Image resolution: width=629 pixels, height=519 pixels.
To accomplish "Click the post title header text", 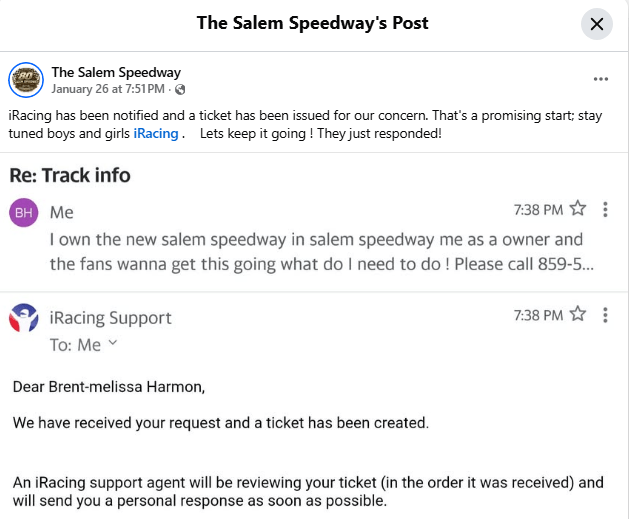I will [313, 22].
